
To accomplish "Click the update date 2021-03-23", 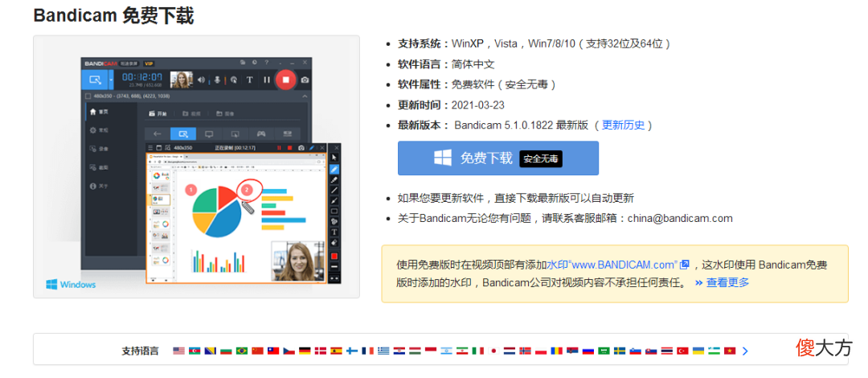I will (477, 105).
